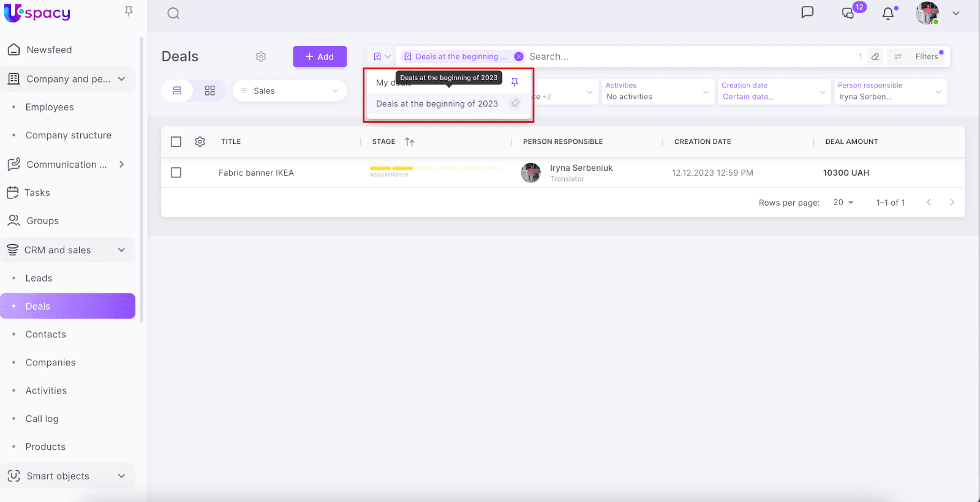The width and height of the screenshot is (980, 502).
Task: Check the Fabric banner IKEA row
Action: click(176, 173)
